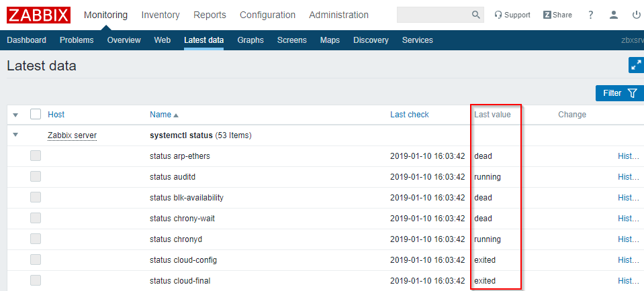Viewport: 644px width, 291px height.
Task: Switch to the Graphs tab
Action: pyautogui.click(x=250, y=40)
